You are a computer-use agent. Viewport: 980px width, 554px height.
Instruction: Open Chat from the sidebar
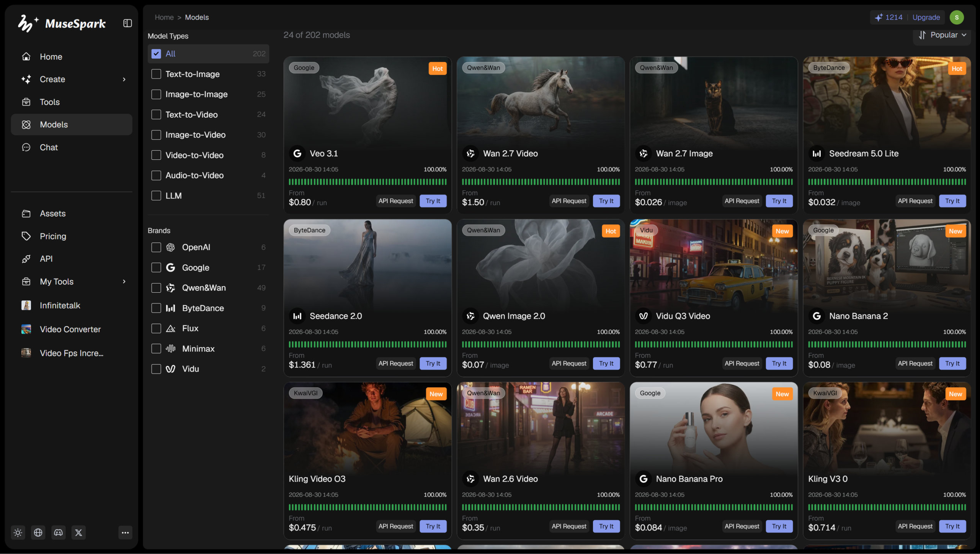click(x=72, y=148)
